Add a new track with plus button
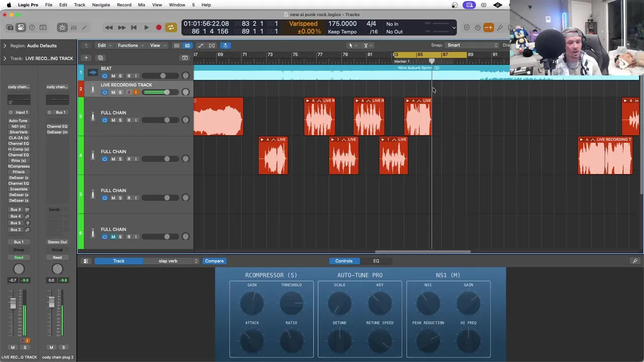 (x=86, y=58)
